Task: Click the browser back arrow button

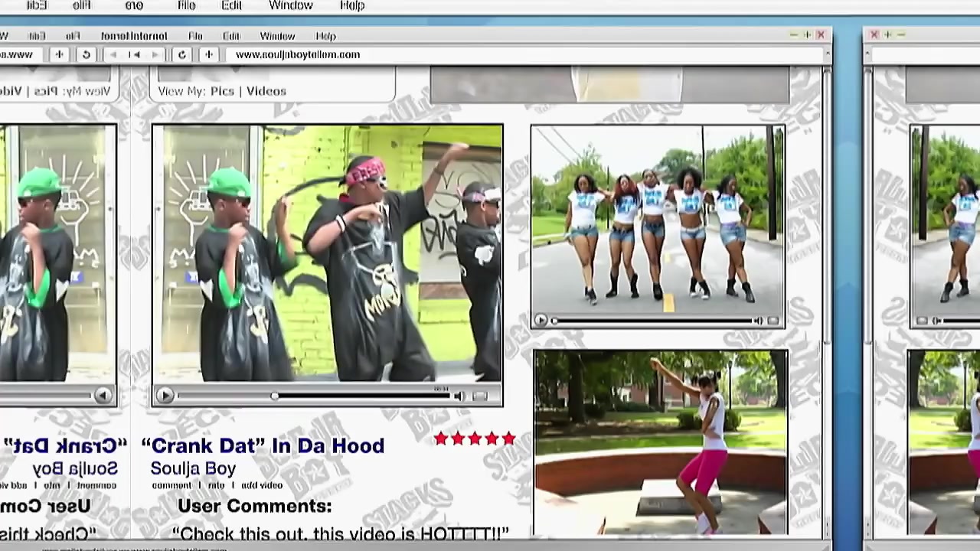Action: 114,54
